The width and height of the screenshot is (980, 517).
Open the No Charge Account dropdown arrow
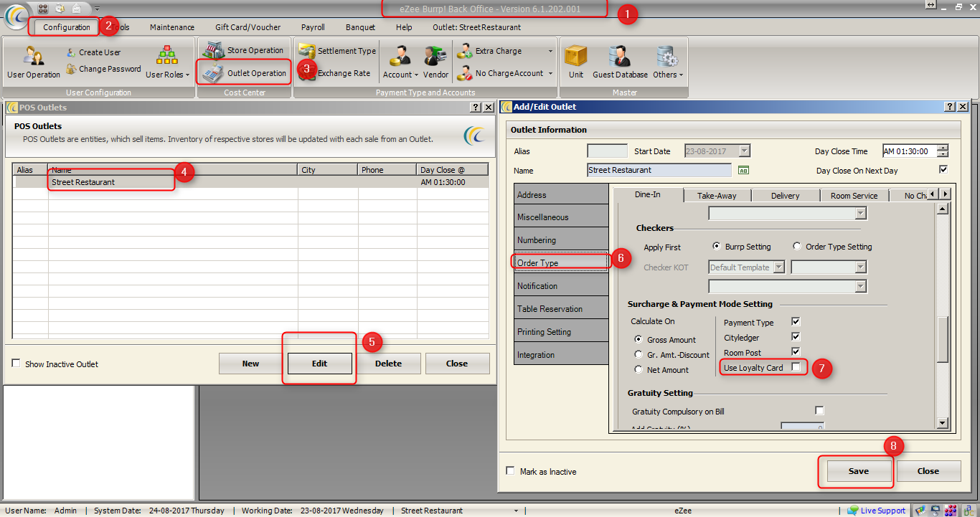550,73
